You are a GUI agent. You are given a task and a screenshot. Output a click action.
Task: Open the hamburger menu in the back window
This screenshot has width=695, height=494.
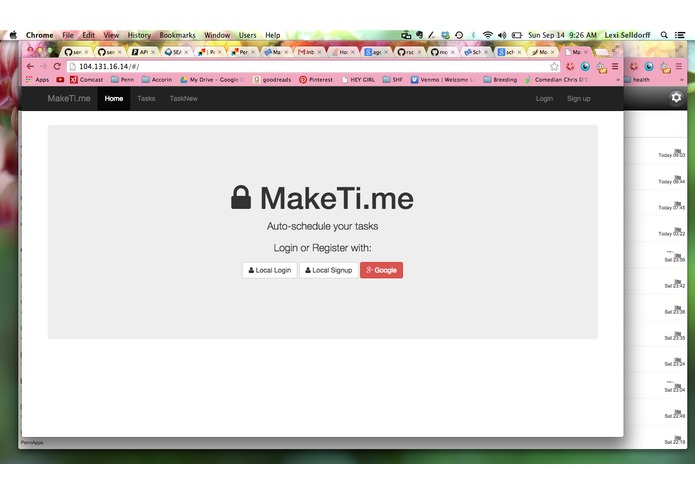point(679,66)
